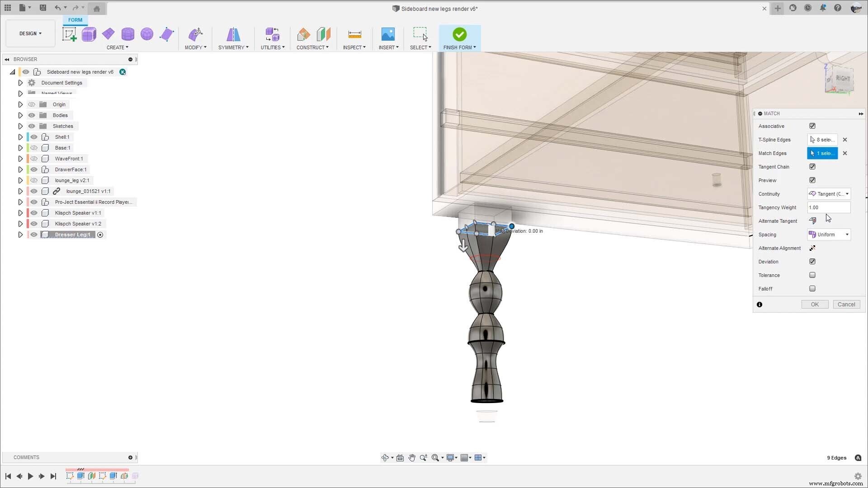This screenshot has height=488, width=868.
Task: Click the Insert canvas icon
Action: [x=388, y=34]
